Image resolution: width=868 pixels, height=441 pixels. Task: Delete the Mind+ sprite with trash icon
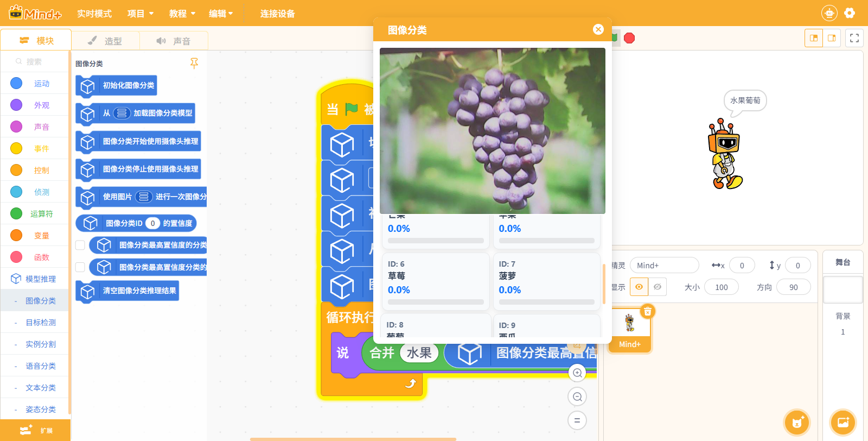648,312
